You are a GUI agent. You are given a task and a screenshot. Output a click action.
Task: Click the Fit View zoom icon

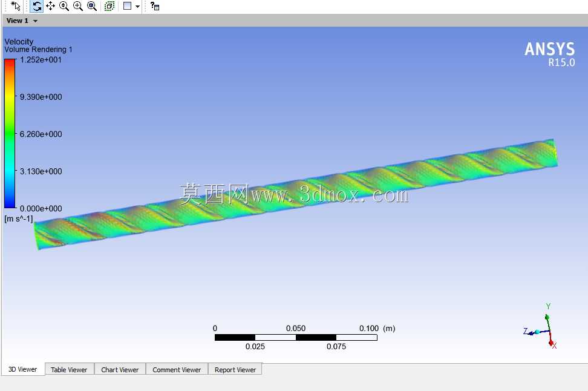[92, 6]
